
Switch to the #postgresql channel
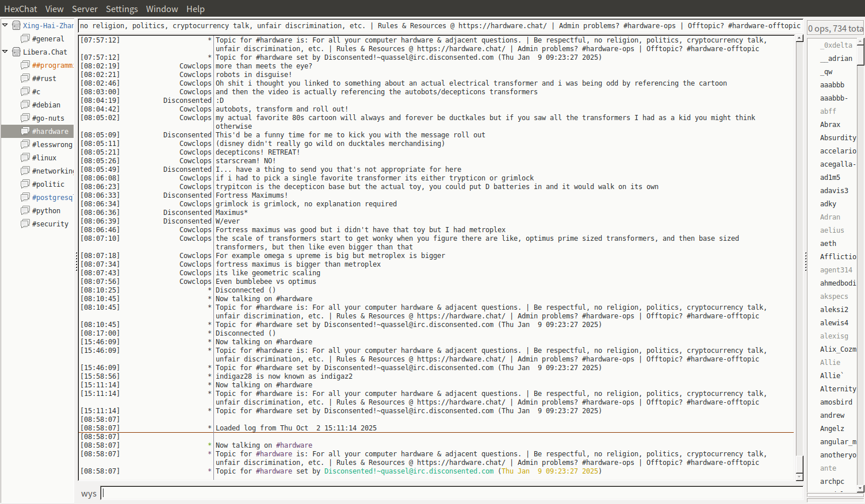(x=52, y=197)
